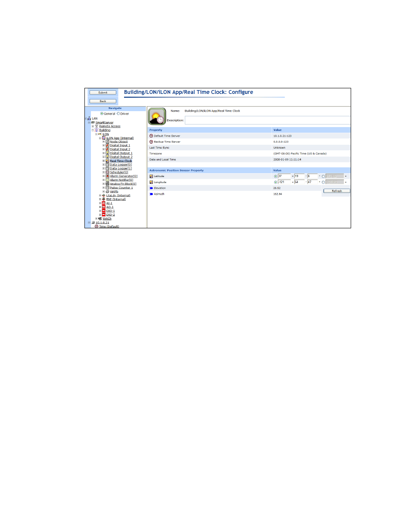Collapse the LON tree node
This screenshot has height=532, width=411.
[x=97, y=134]
